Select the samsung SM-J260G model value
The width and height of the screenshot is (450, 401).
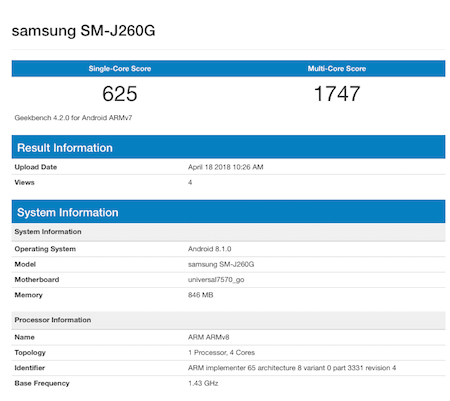pos(221,264)
